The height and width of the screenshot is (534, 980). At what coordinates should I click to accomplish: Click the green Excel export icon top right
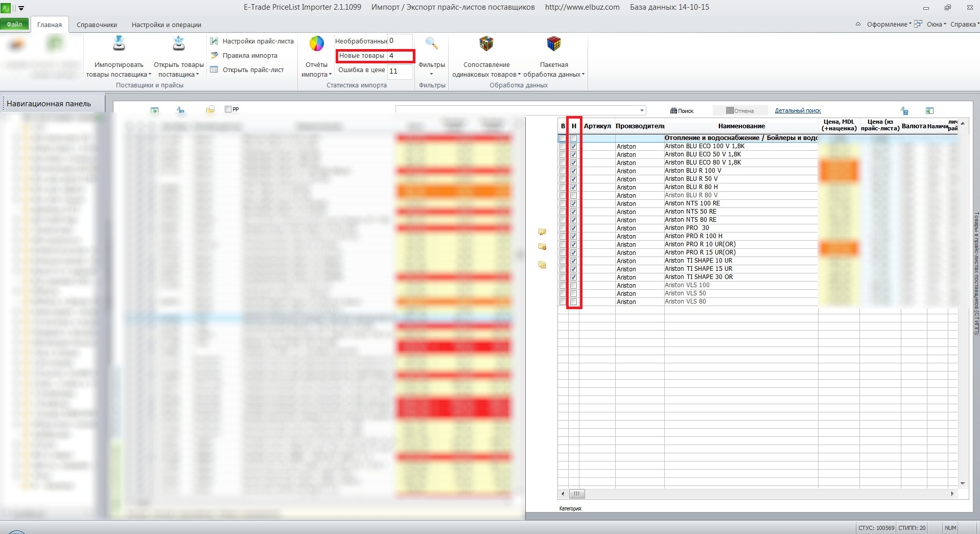tap(929, 110)
